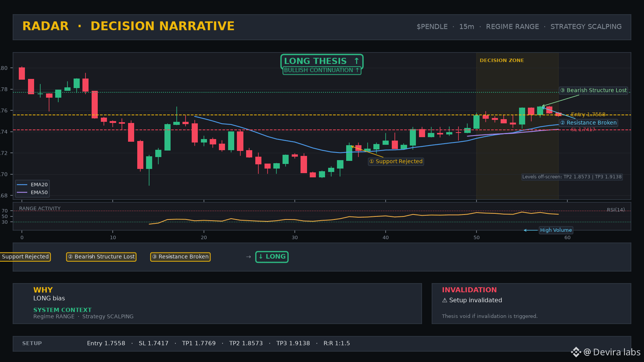Click the EMA50 legend entry
This screenshot has width=644, height=362.
tap(33, 192)
